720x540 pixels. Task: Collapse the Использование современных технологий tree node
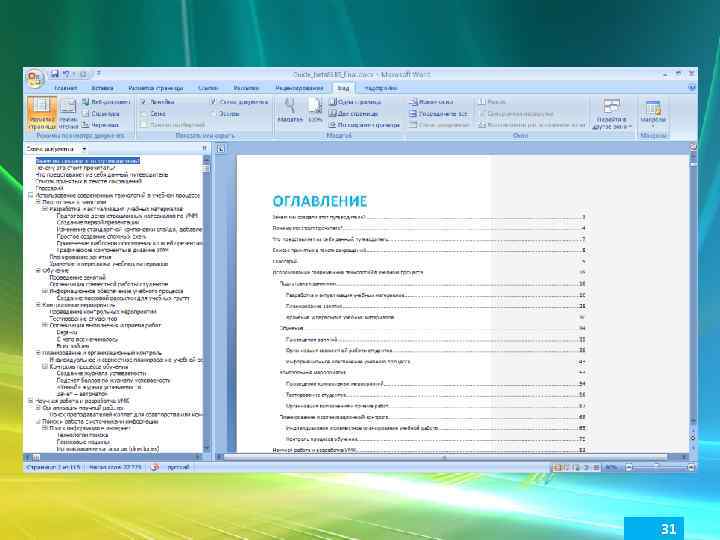pos(31,195)
